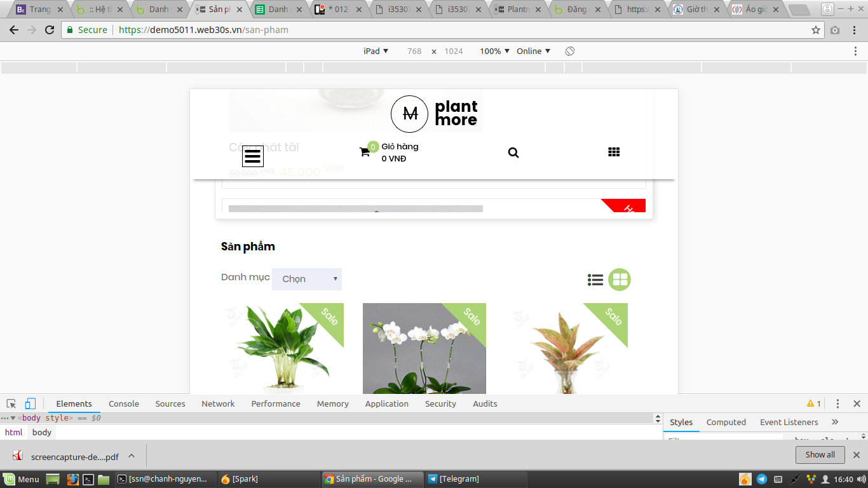Go back using browser back arrow
868x488 pixels.
14,30
